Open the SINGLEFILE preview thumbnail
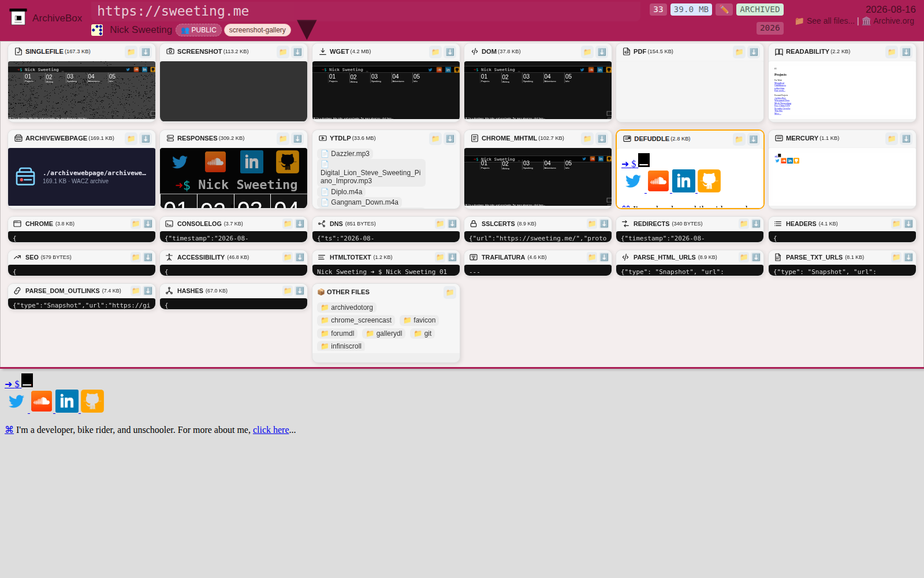Screen dimensions: 924x578 point(81,90)
